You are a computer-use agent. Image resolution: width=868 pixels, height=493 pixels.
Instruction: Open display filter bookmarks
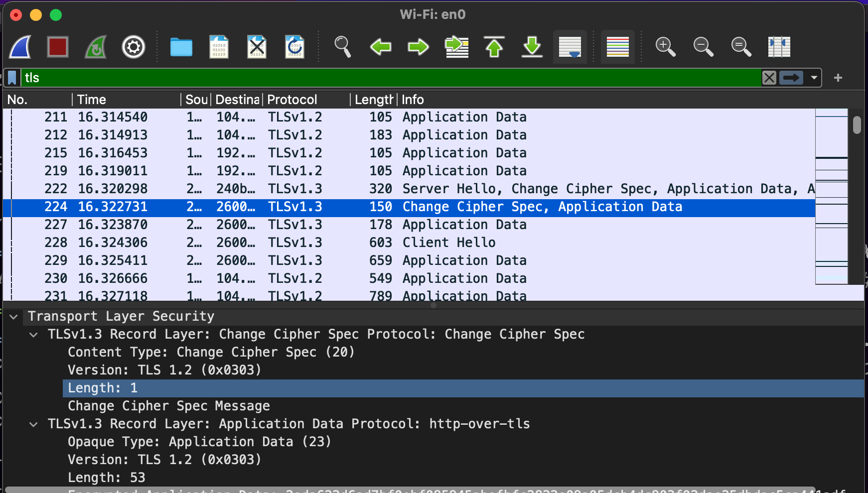[12, 78]
